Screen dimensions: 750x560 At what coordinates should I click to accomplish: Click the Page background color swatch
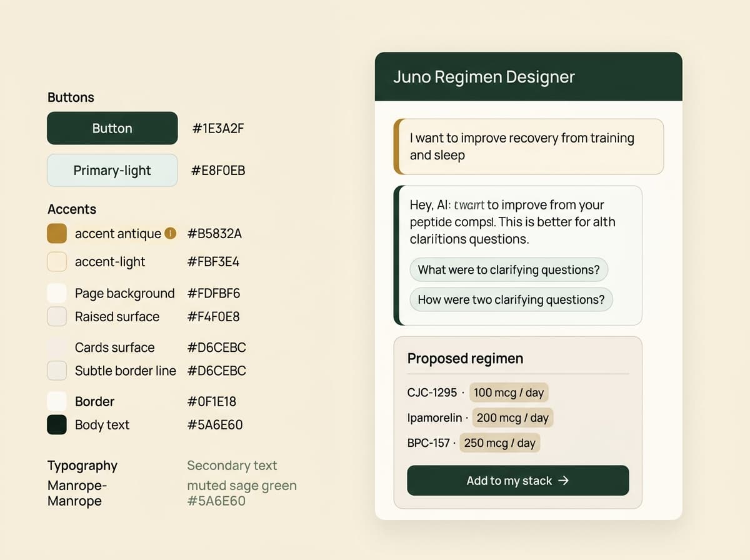pyautogui.click(x=57, y=293)
